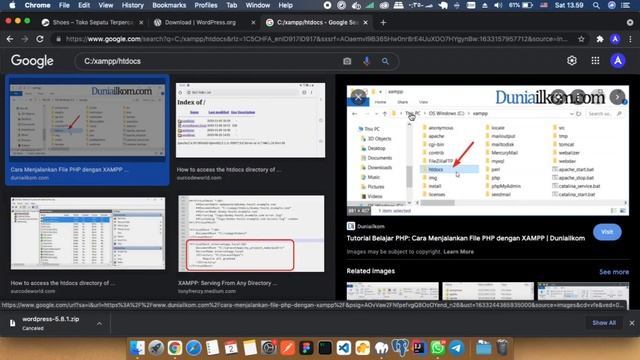
Task: Open WhatsApp from the dock
Action: click(438, 348)
